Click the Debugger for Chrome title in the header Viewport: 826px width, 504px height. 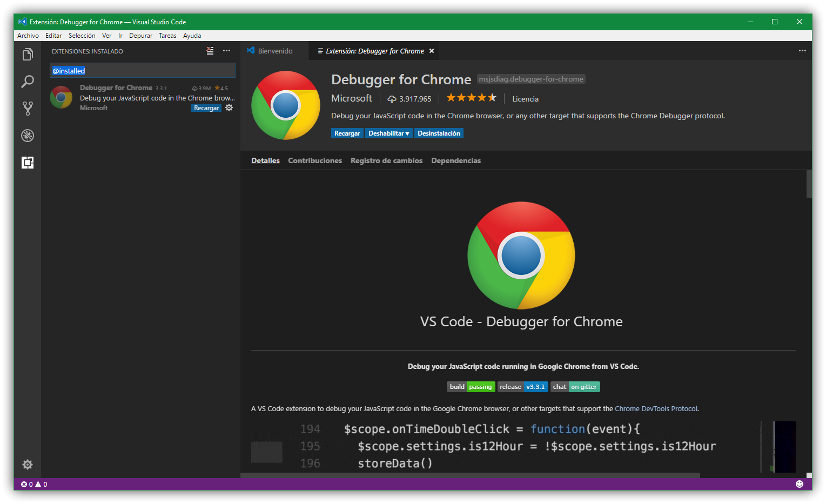pyautogui.click(x=401, y=80)
